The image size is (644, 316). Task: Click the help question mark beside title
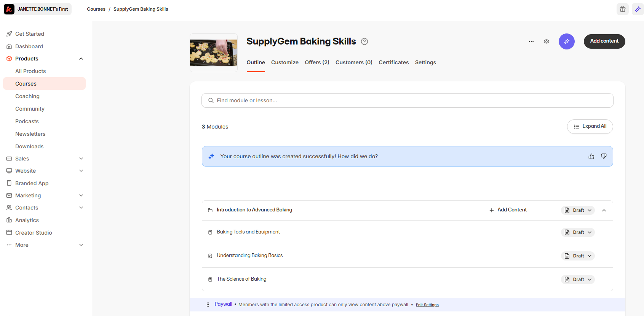pyautogui.click(x=364, y=41)
